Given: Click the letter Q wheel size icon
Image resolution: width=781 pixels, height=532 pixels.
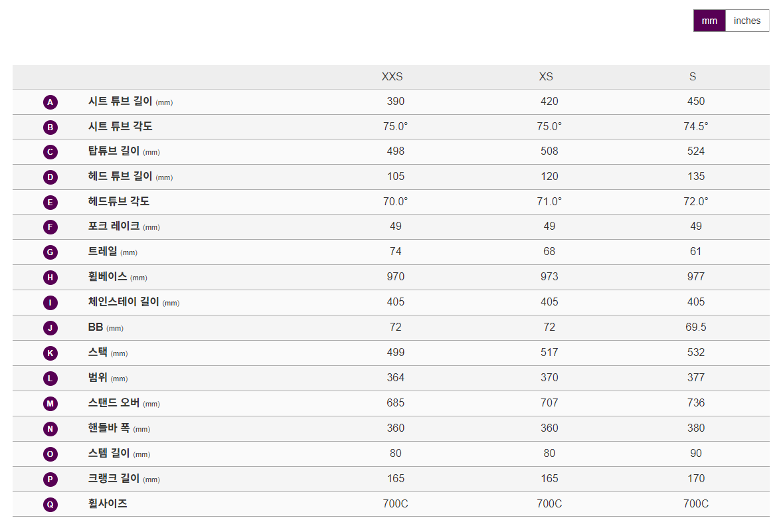Looking at the screenshot, I should pos(50,505).
